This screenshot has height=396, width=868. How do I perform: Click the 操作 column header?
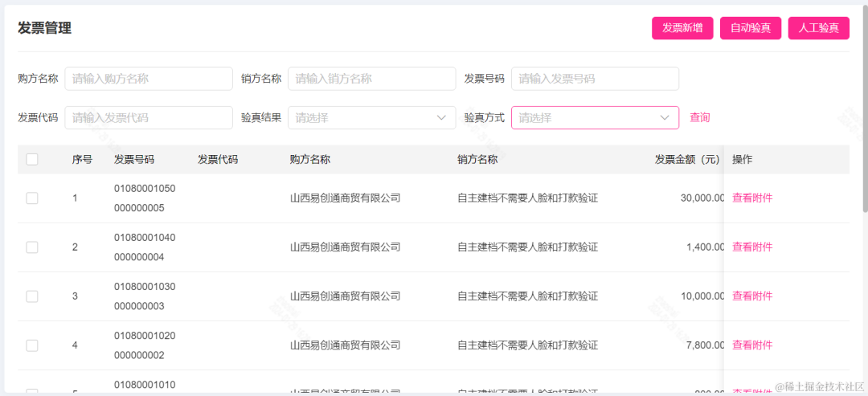point(743,160)
